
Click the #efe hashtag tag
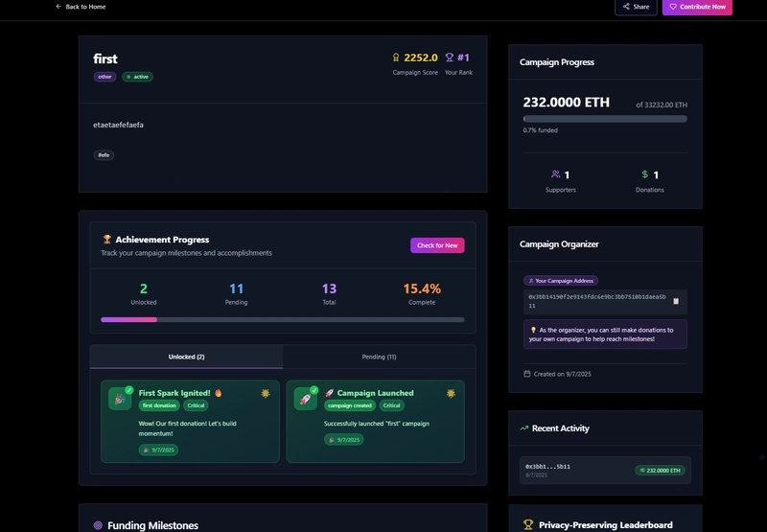click(104, 155)
